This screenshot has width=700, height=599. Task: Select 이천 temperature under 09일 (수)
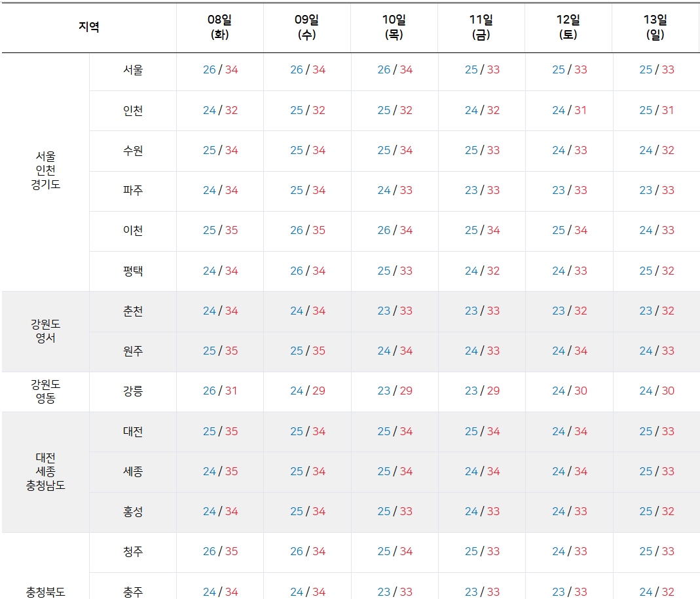307,231
